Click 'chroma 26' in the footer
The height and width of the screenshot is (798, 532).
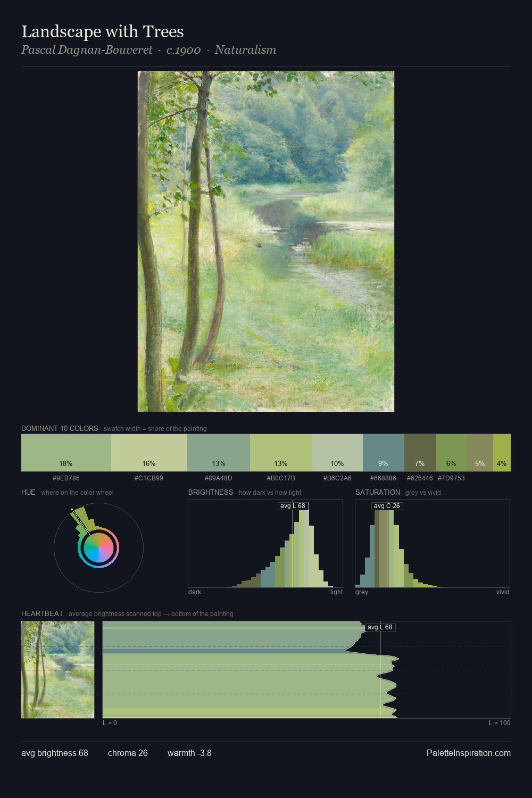128,753
